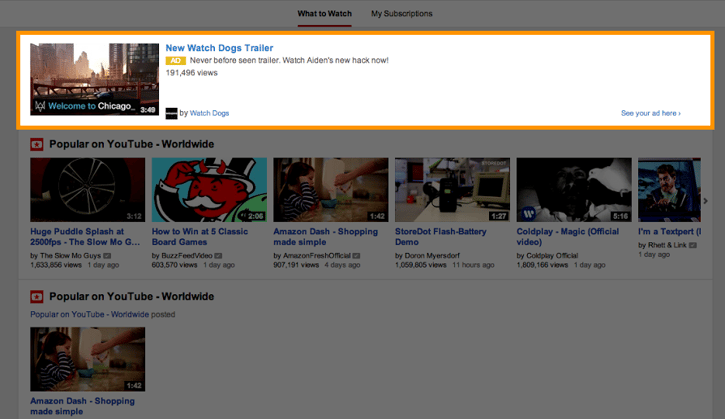Click the second Popular on YouTube star icon

(x=37, y=296)
